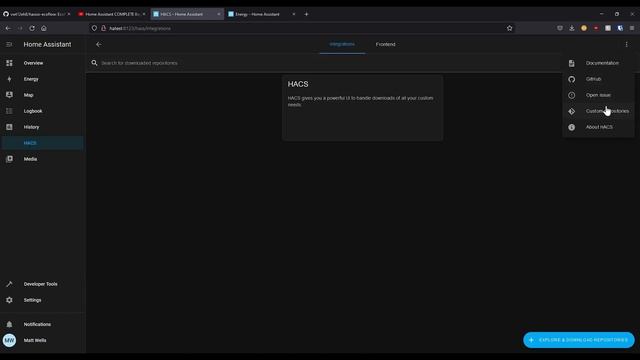Focus the search downloaded repositories field
Screen dimensions: 640x360
coord(327,63)
